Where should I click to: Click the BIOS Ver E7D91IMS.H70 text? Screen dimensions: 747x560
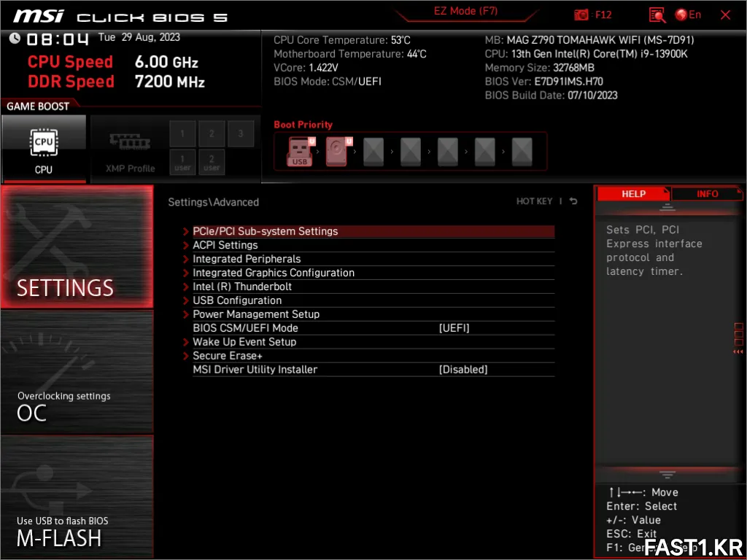pos(544,82)
